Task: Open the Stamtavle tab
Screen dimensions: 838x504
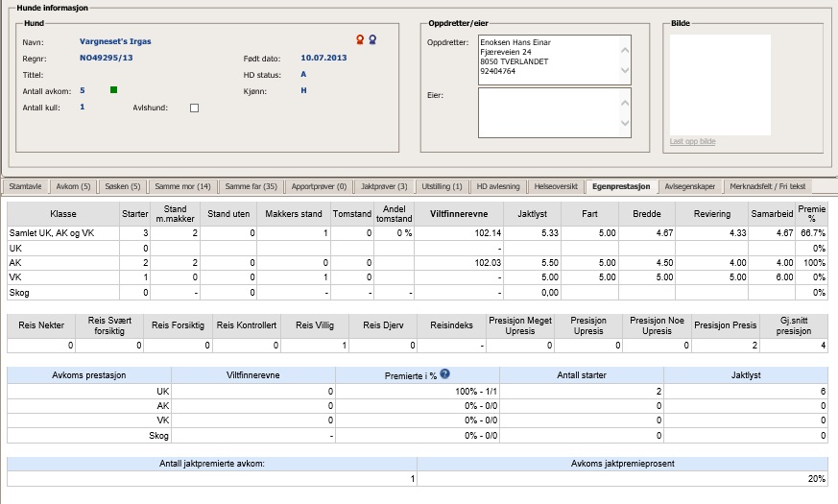Action: click(x=24, y=186)
